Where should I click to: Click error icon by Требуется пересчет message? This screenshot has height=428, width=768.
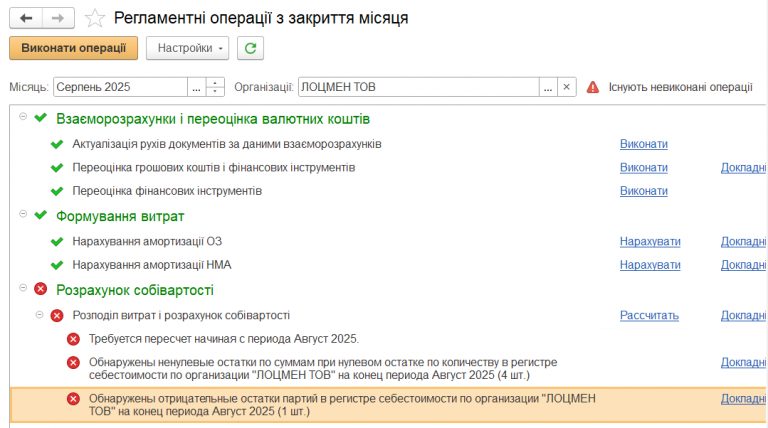coord(73,339)
